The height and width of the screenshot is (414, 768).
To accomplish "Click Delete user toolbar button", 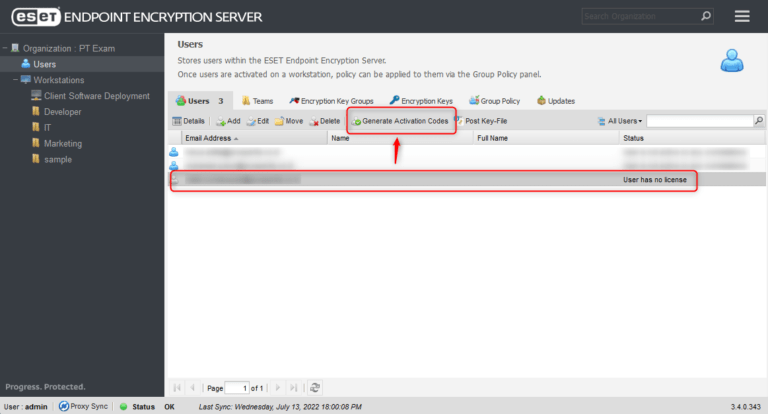I will pyautogui.click(x=324, y=121).
